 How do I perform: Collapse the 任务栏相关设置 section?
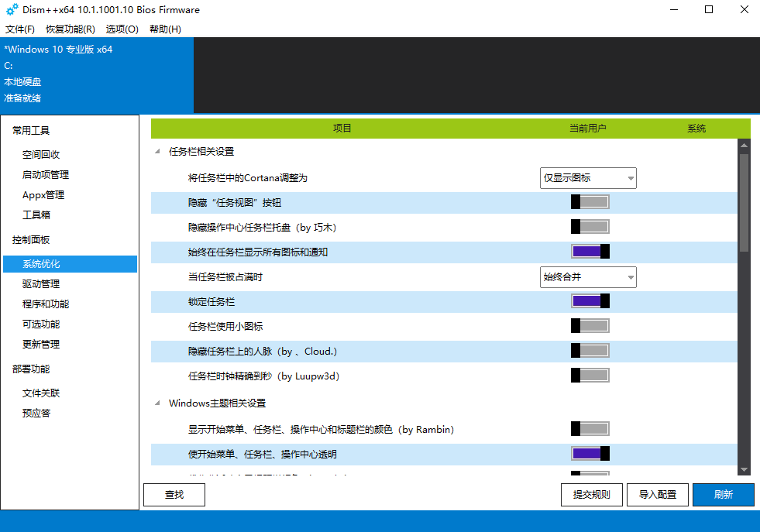[158, 152]
